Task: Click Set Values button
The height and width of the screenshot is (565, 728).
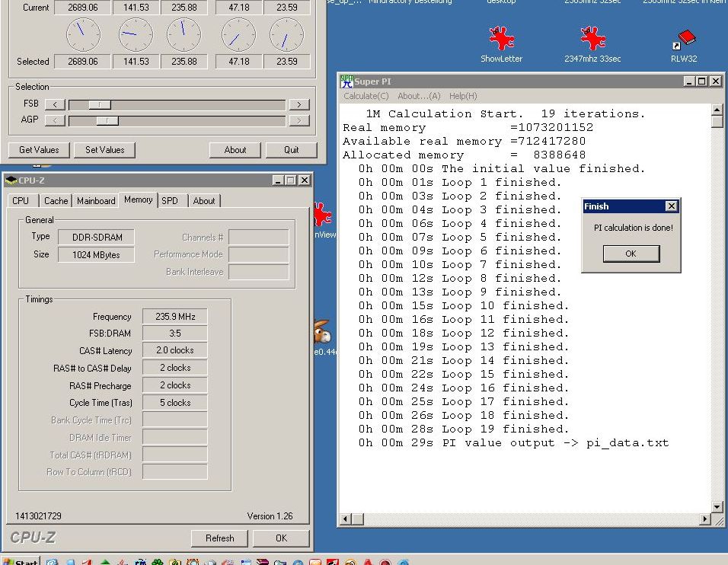Action: tap(104, 150)
